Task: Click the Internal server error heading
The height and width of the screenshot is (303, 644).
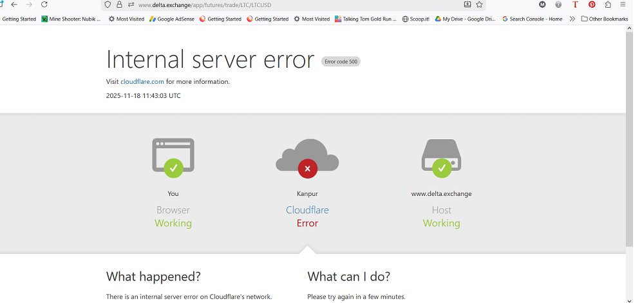Action: coord(211,59)
